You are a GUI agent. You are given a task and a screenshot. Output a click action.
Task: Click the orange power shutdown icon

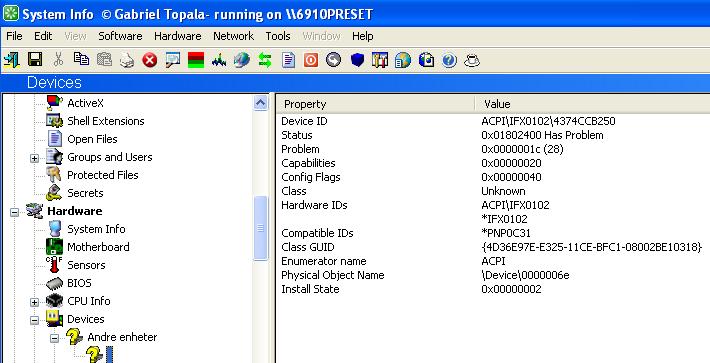pos(311,60)
